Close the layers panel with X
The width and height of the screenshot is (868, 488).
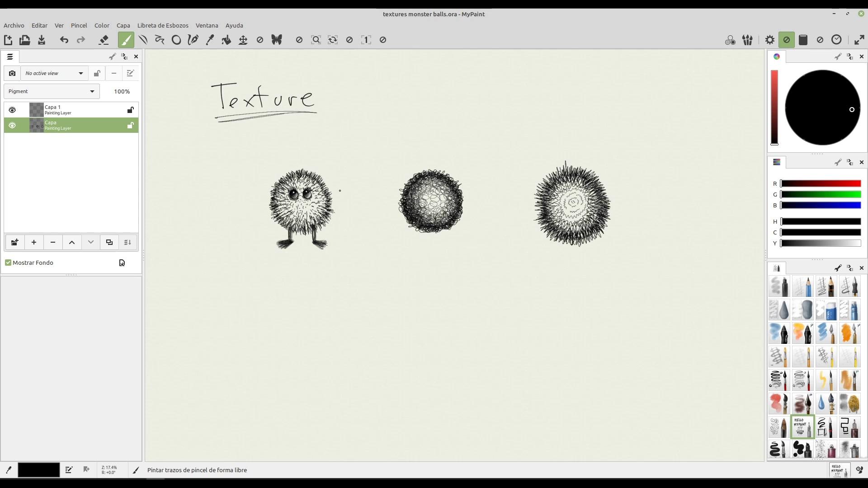(136, 56)
